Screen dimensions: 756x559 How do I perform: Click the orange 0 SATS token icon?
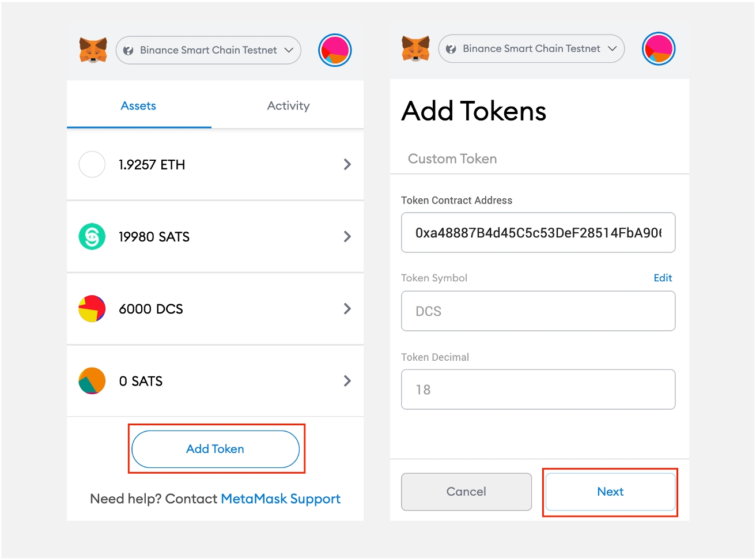pos(92,381)
